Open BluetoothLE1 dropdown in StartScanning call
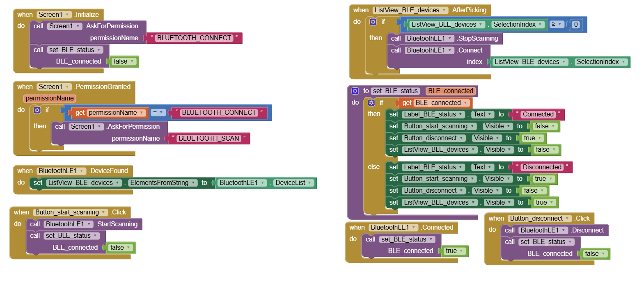The height and width of the screenshot is (303, 644). [x=69, y=224]
